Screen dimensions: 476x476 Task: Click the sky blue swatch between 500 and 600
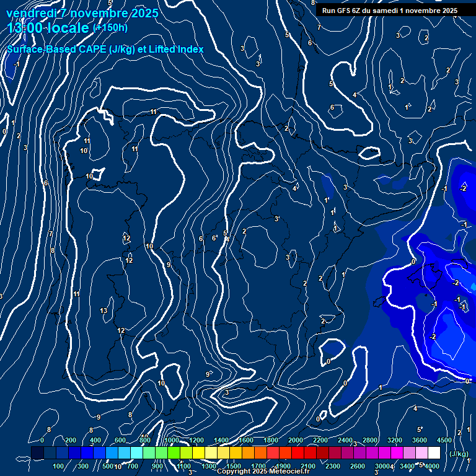pyautogui.click(x=112, y=452)
